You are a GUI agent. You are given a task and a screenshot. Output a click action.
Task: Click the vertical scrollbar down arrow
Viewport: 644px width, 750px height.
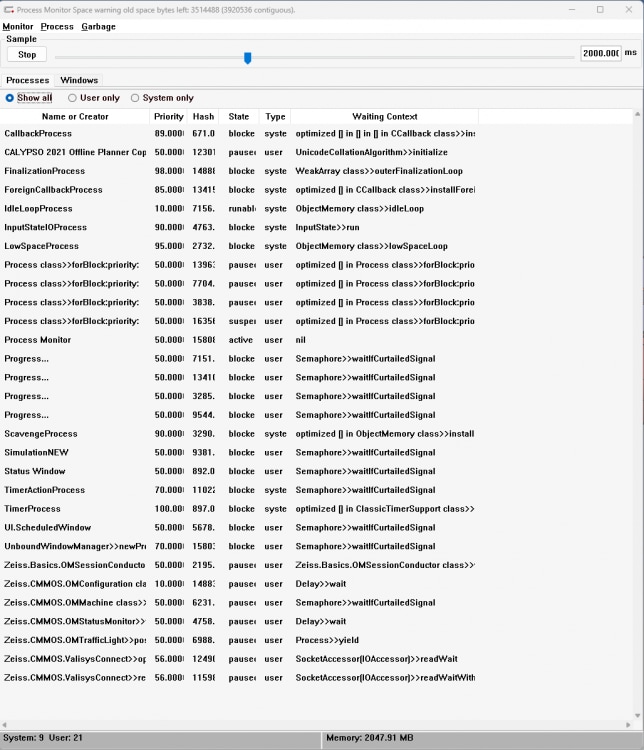(x=637, y=716)
